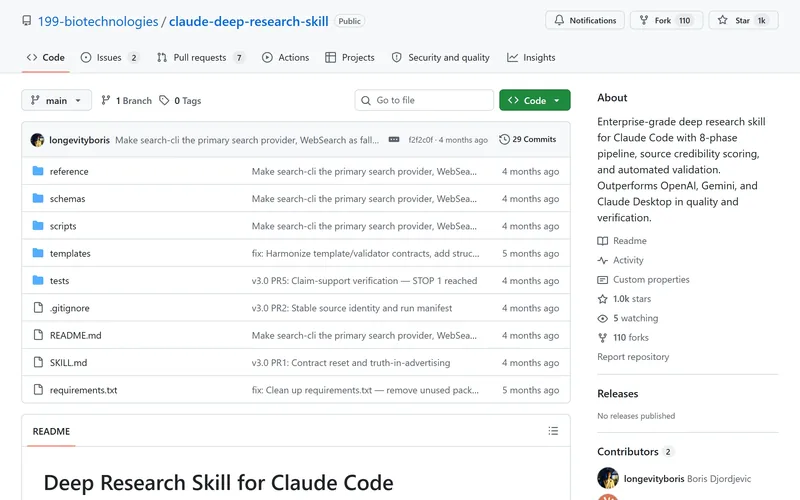Viewport: 800px width, 500px height.
Task: Click the scripts folder icon
Action: tap(38, 226)
